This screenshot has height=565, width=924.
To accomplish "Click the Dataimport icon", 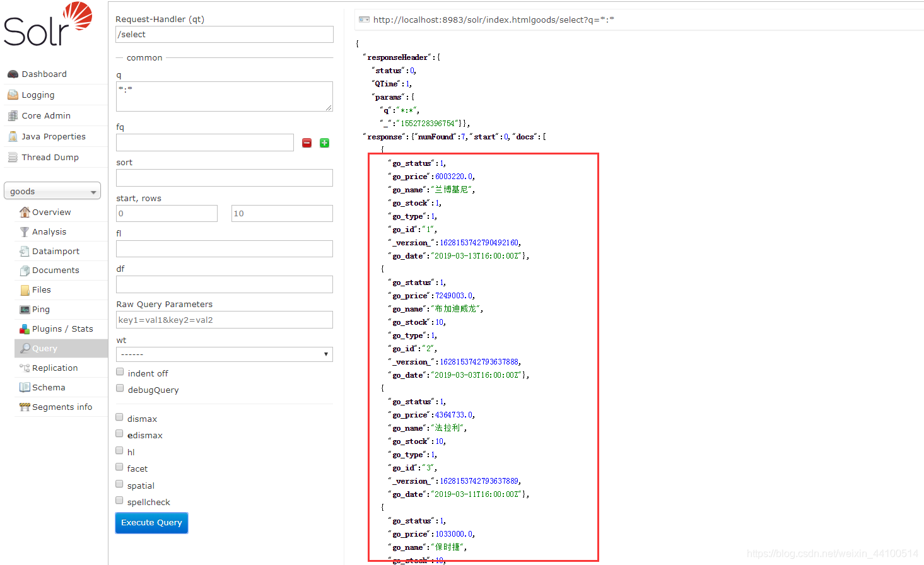I will 25,252.
